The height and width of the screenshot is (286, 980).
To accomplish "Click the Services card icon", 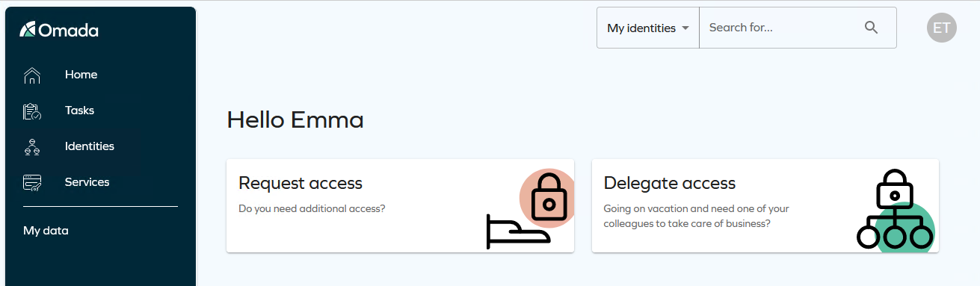I will pos(32,182).
